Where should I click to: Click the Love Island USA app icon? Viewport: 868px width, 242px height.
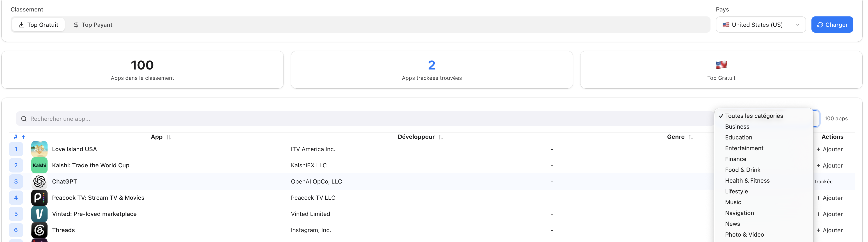click(39, 149)
